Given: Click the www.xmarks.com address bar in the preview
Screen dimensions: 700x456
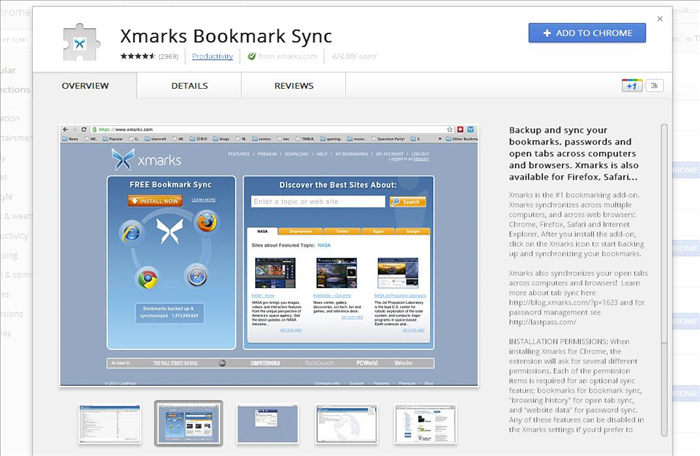Looking at the screenshot, I should (x=272, y=130).
